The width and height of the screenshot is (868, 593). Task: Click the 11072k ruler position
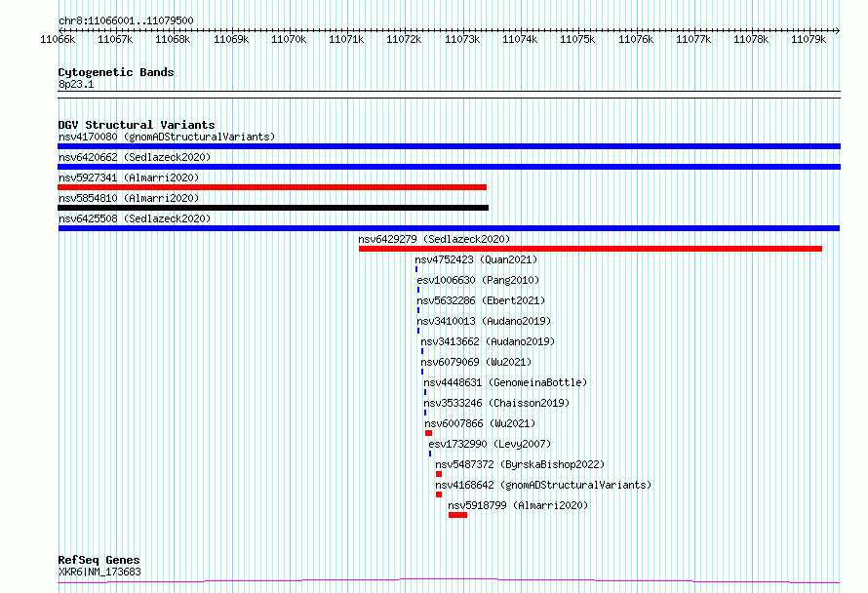click(x=404, y=39)
